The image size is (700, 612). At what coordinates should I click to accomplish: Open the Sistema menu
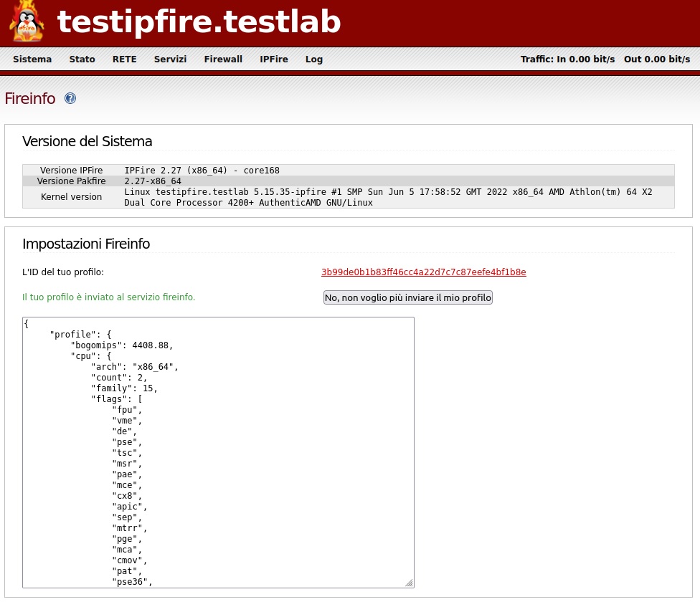click(x=32, y=59)
